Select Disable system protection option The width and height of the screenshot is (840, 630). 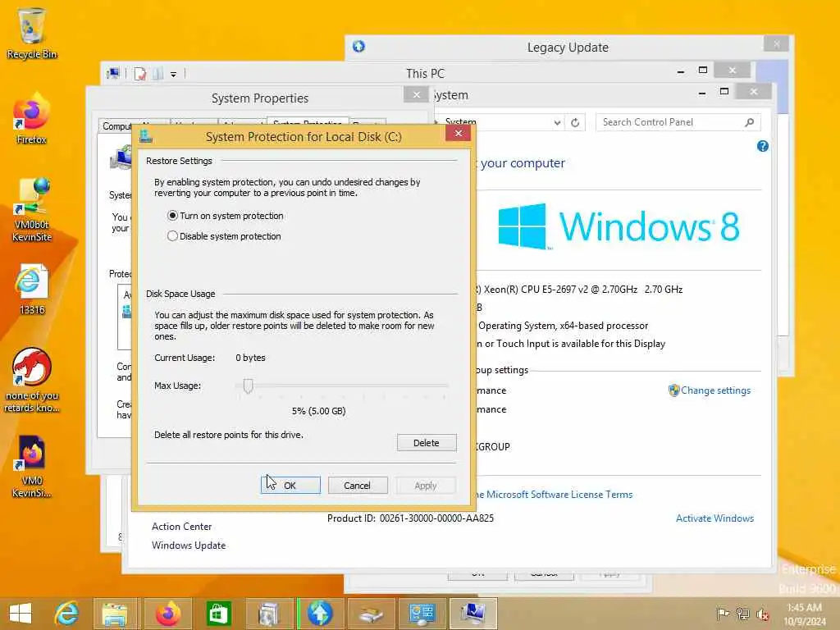point(225,236)
